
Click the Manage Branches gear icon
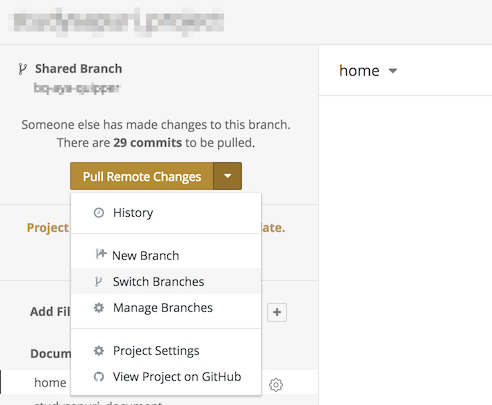[x=99, y=308]
